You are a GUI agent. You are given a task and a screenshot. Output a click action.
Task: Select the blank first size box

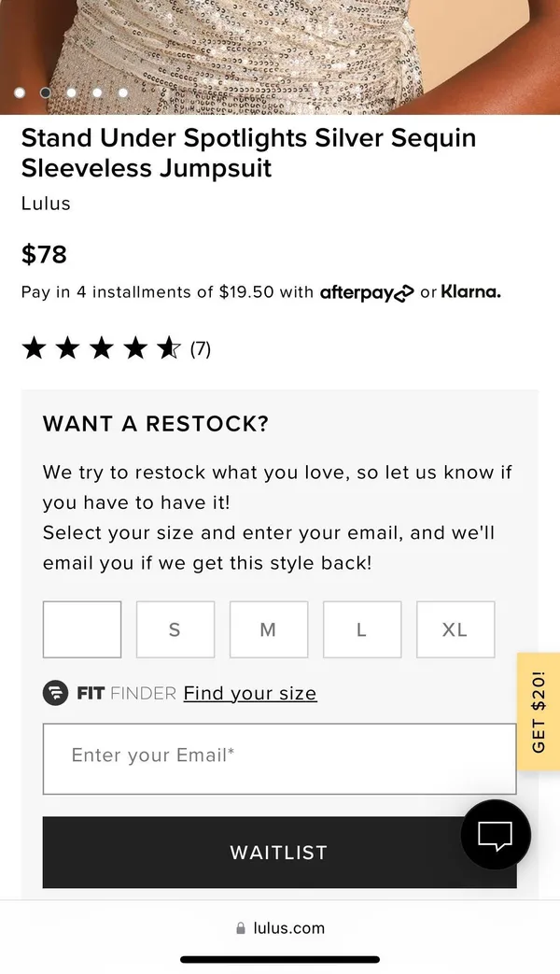[82, 629]
